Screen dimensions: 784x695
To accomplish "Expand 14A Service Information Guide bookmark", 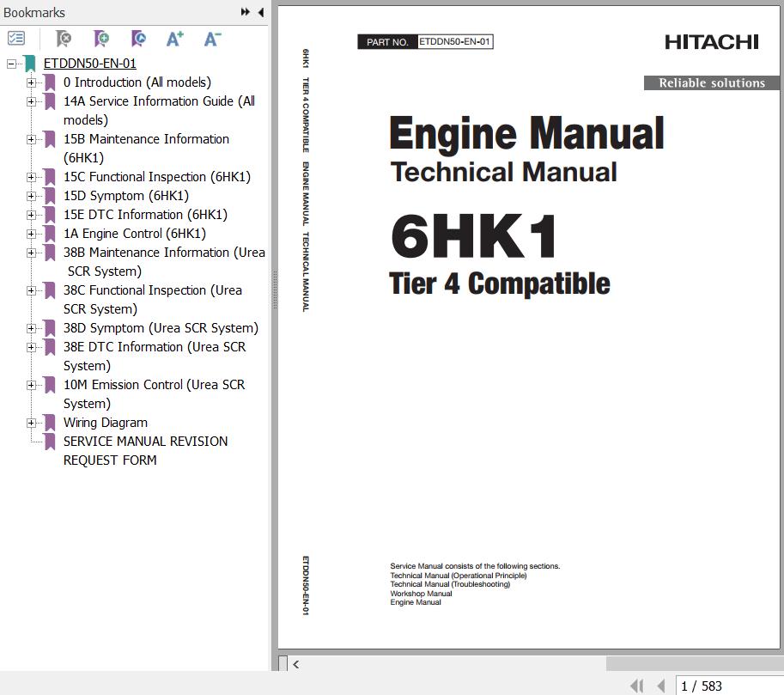I will pos(31,101).
